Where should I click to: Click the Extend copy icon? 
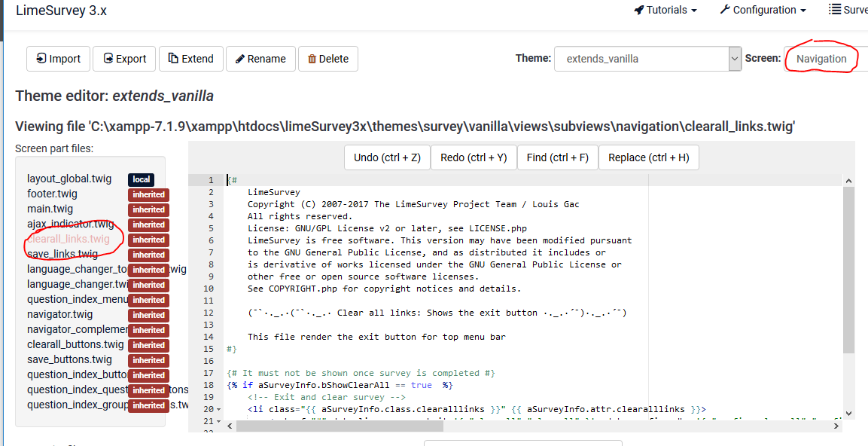tap(173, 58)
